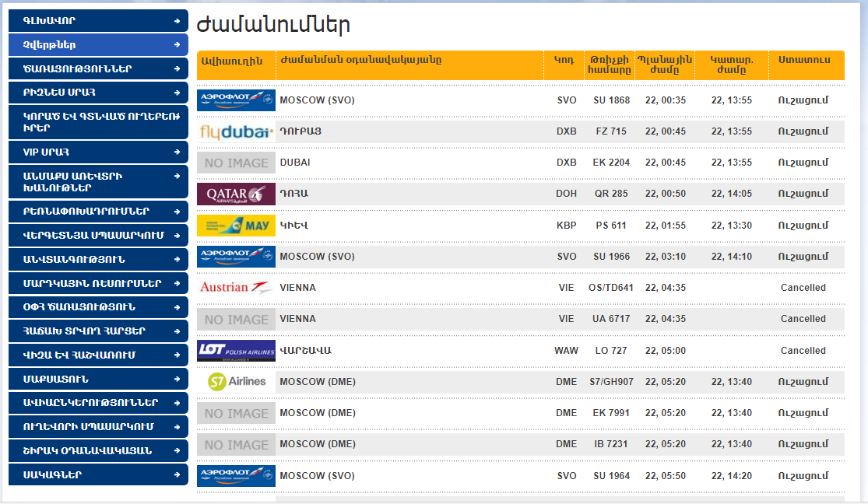The width and height of the screenshot is (868, 504).
Task: Go to the ԱՎԻԱԸՆԿԵՐՈՒԹՅՈՒՆՆԵՐ menu section
Action: (91, 403)
